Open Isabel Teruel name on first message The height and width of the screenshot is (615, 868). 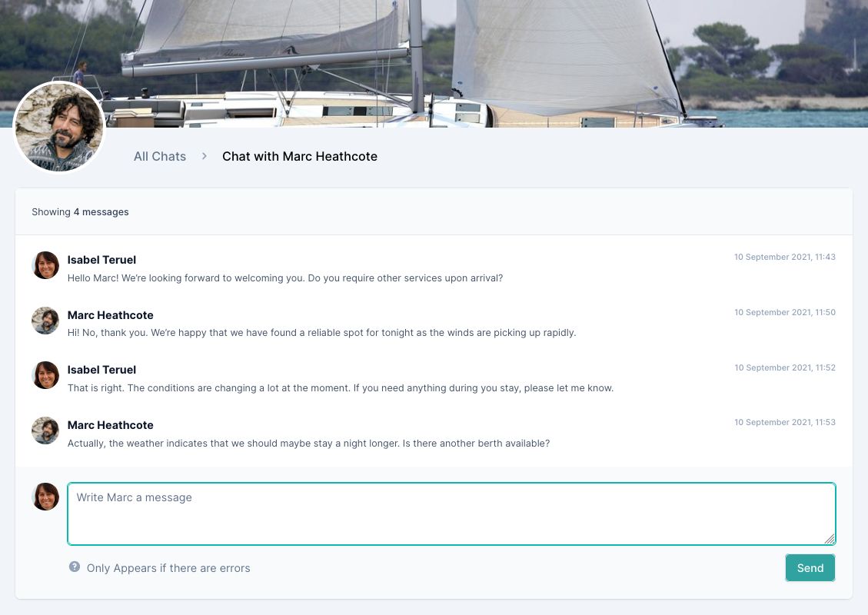pos(101,260)
